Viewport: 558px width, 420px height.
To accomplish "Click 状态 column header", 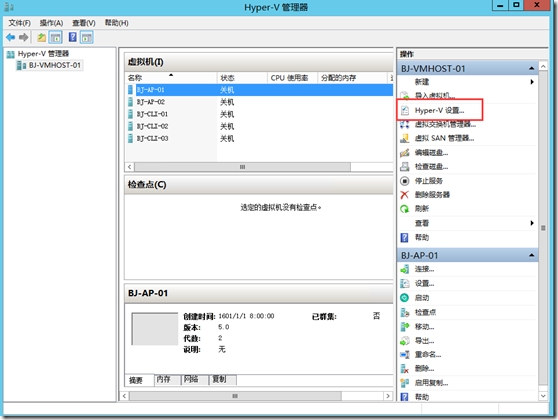I will pos(242,78).
